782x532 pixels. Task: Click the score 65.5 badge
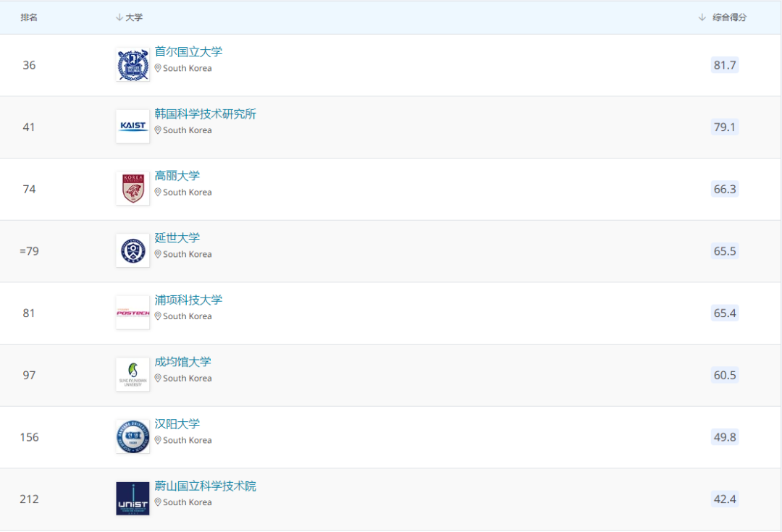[725, 250]
